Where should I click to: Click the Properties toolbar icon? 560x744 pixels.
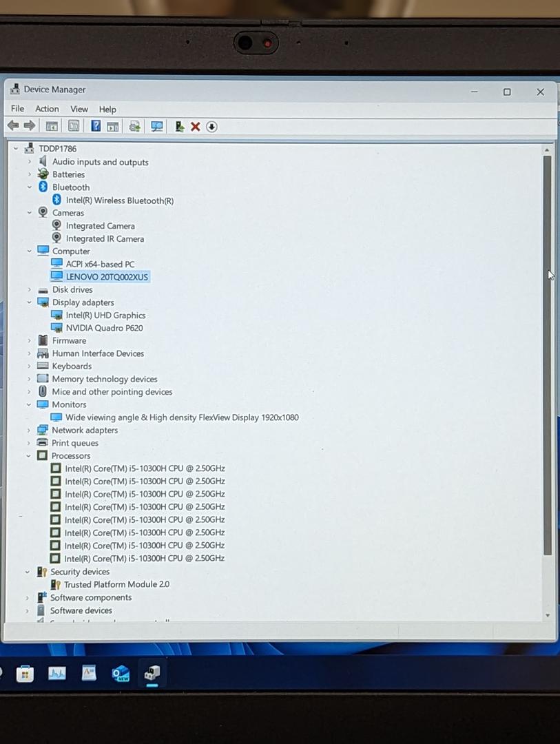click(x=74, y=126)
